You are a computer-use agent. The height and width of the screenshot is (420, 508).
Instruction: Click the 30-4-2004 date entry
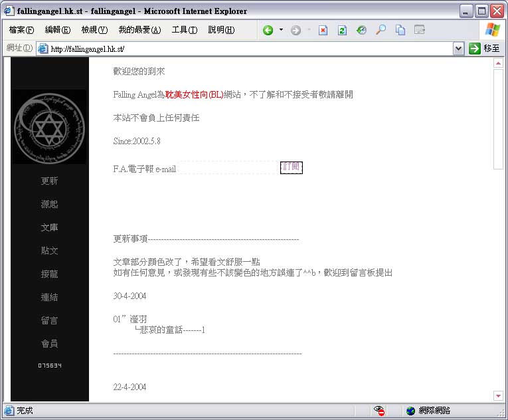point(129,296)
